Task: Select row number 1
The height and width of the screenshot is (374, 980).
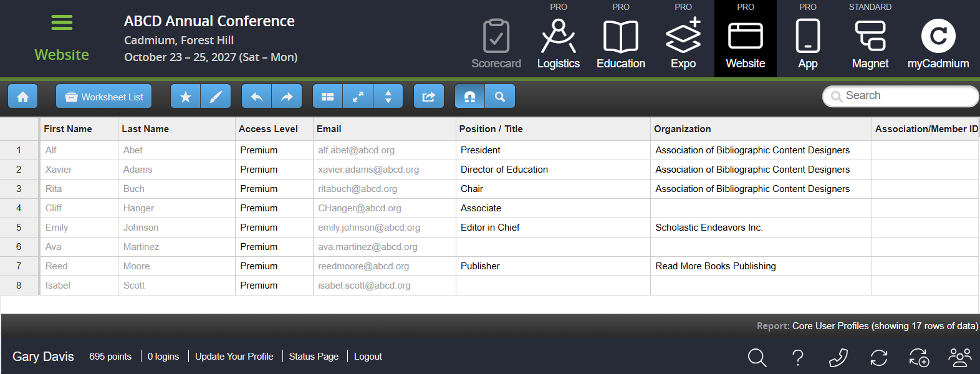Action: coord(19,150)
